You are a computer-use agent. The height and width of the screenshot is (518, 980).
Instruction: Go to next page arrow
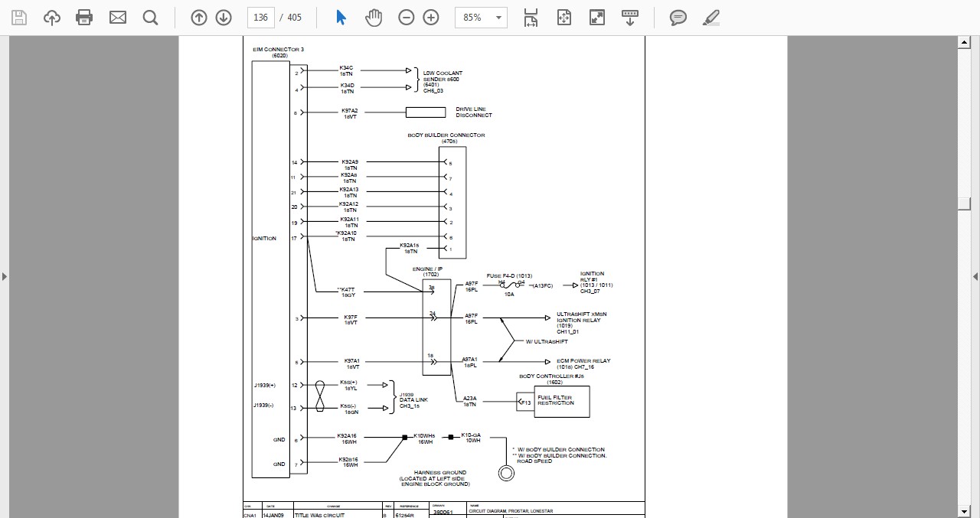click(x=224, y=18)
